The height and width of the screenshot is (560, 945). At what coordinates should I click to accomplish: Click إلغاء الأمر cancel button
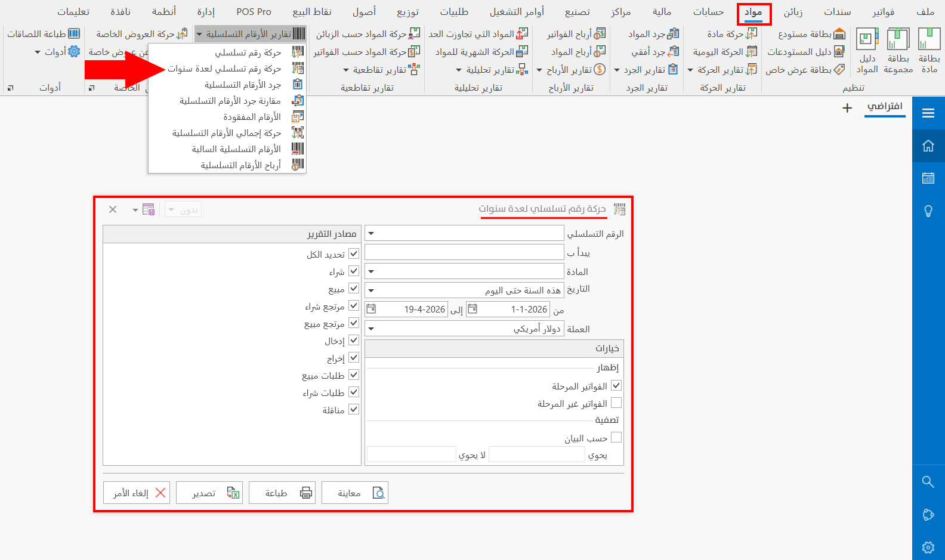point(137,493)
